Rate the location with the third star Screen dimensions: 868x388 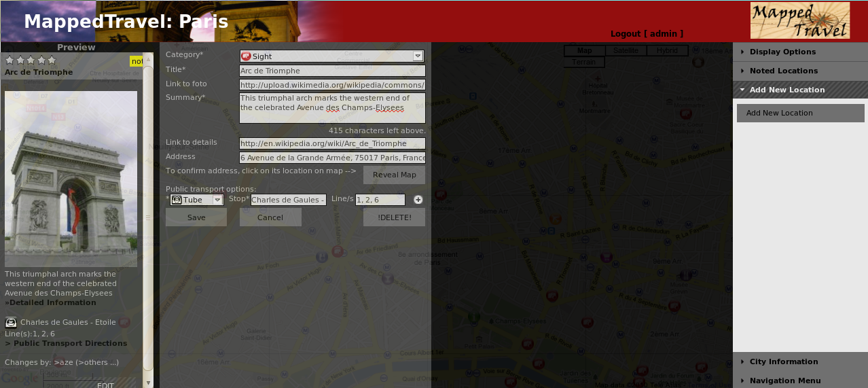pyautogui.click(x=31, y=60)
